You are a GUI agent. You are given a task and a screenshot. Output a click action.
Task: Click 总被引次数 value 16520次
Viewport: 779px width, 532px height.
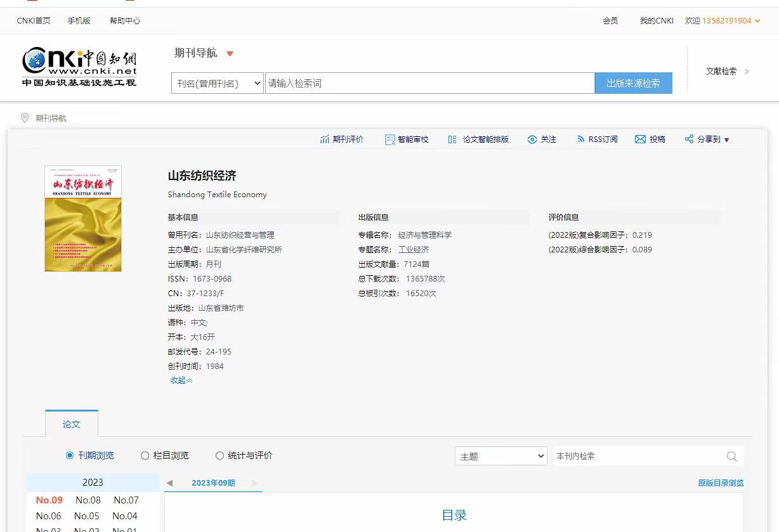coord(421,294)
